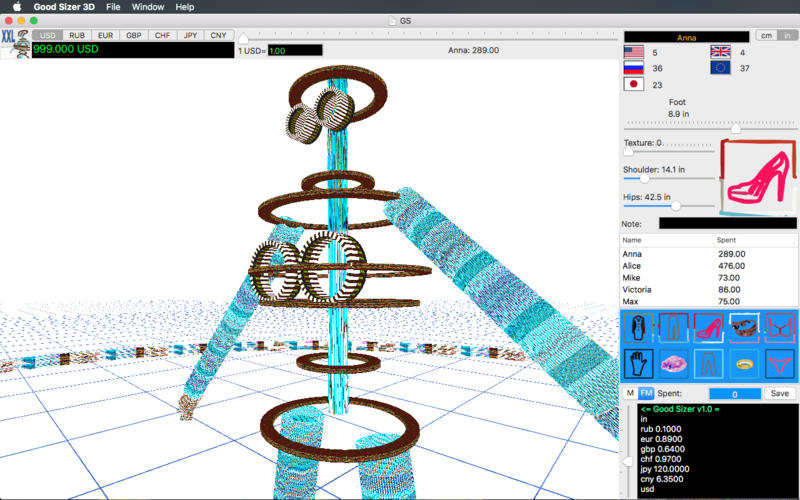Viewport: 800px width, 500px height.
Task: Click the 'gbp 0.6400' console line
Action: pyautogui.click(x=662, y=449)
